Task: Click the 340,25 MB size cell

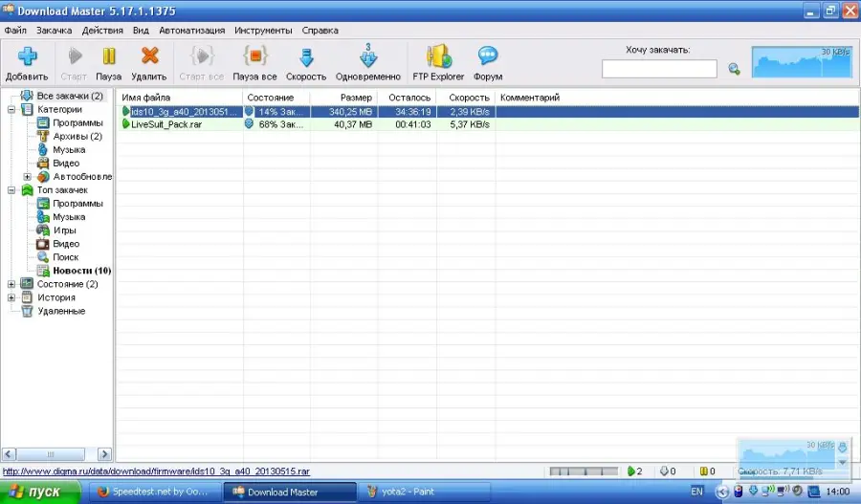Action: coord(343,112)
